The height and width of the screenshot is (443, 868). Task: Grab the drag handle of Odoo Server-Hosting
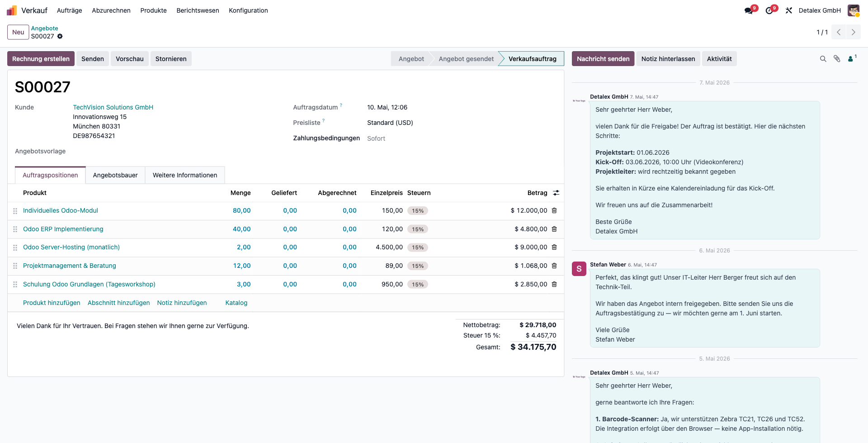point(15,248)
